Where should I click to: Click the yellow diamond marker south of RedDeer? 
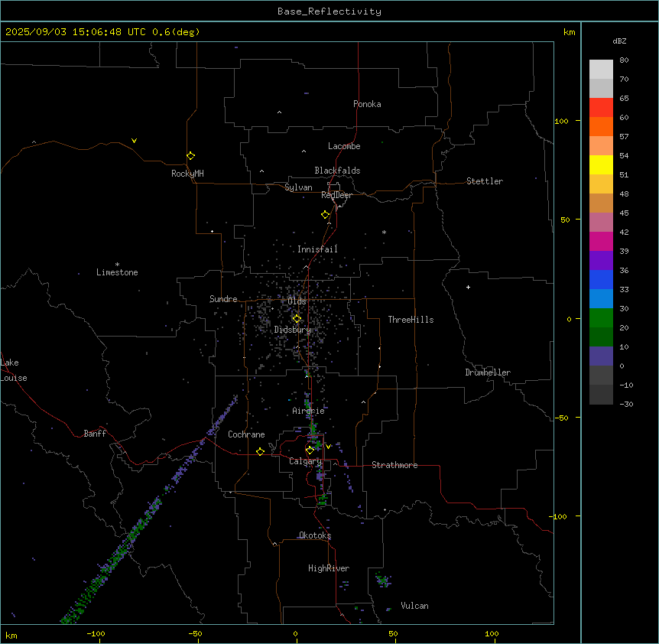pos(326,215)
